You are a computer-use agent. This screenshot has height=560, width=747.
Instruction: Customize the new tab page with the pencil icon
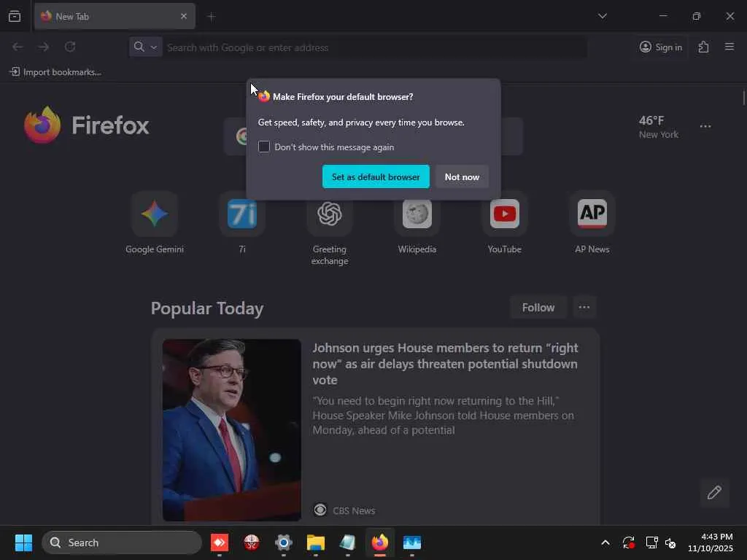714,492
